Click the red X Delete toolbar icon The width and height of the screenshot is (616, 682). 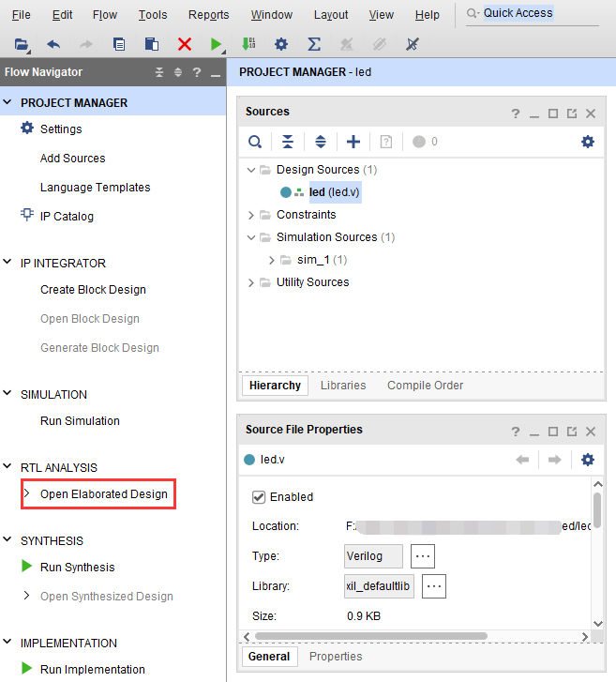pyautogui.click(x=185, y=44)
